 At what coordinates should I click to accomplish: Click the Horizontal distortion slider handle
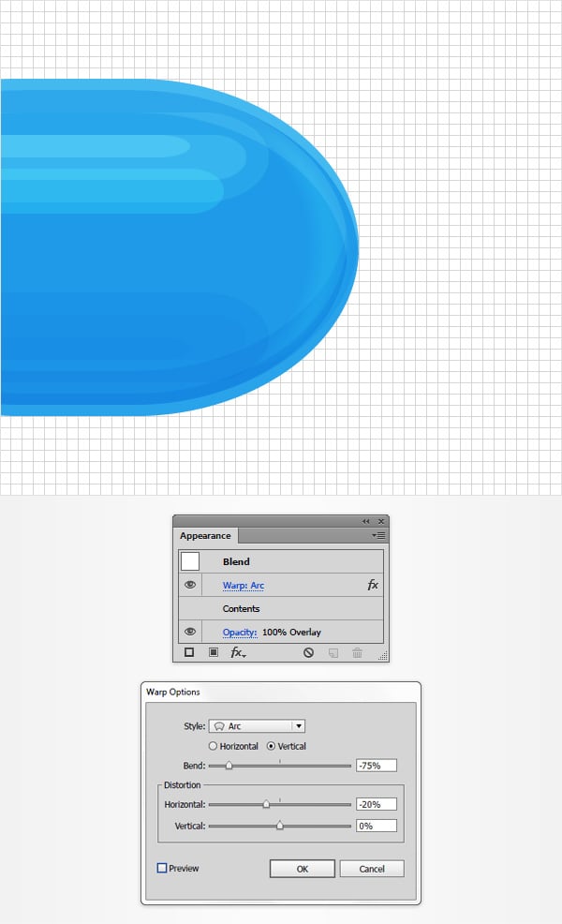pos(266,804)
